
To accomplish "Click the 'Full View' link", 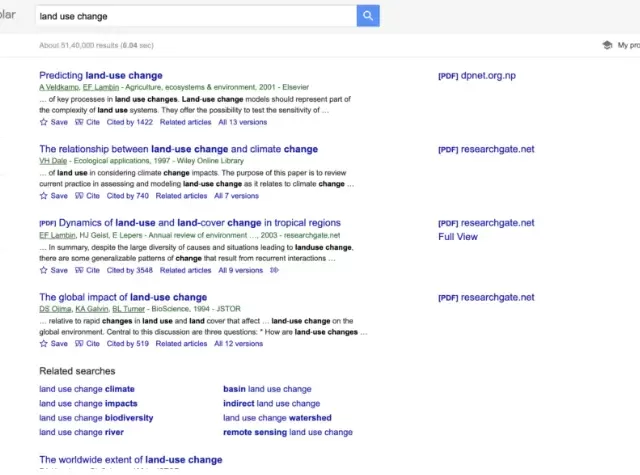I will coord(458,237).
